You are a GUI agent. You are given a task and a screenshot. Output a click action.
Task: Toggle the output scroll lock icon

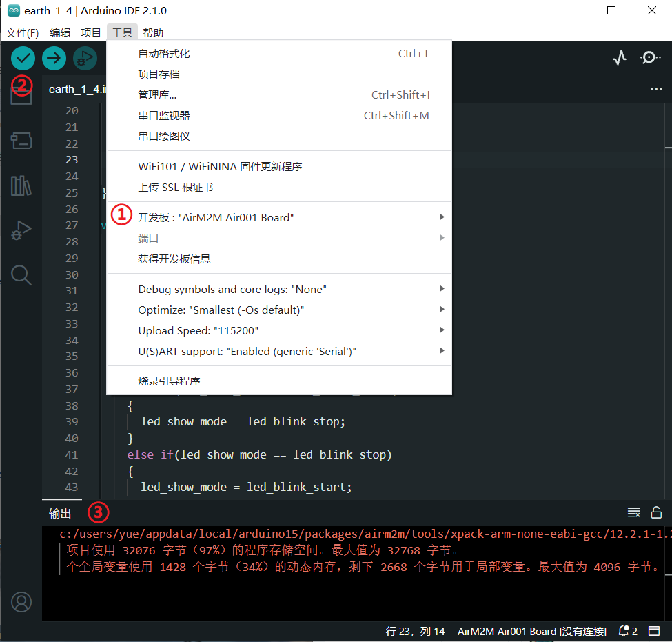[x=656, y=512]
